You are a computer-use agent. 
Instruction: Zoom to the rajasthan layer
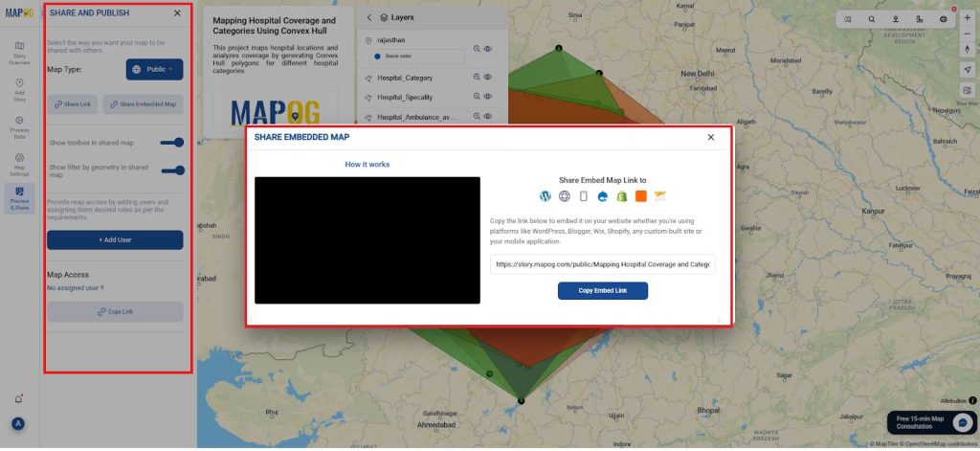coord(477,49)
